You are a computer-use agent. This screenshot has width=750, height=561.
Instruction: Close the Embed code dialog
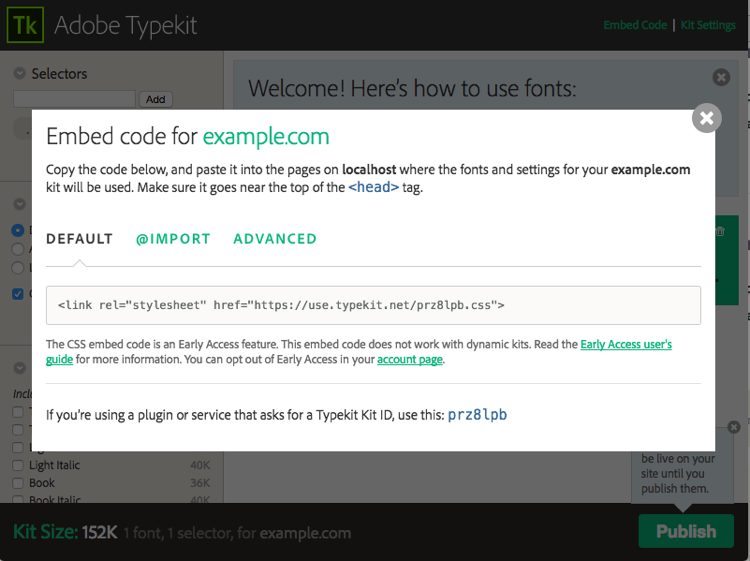pos(706,118)
